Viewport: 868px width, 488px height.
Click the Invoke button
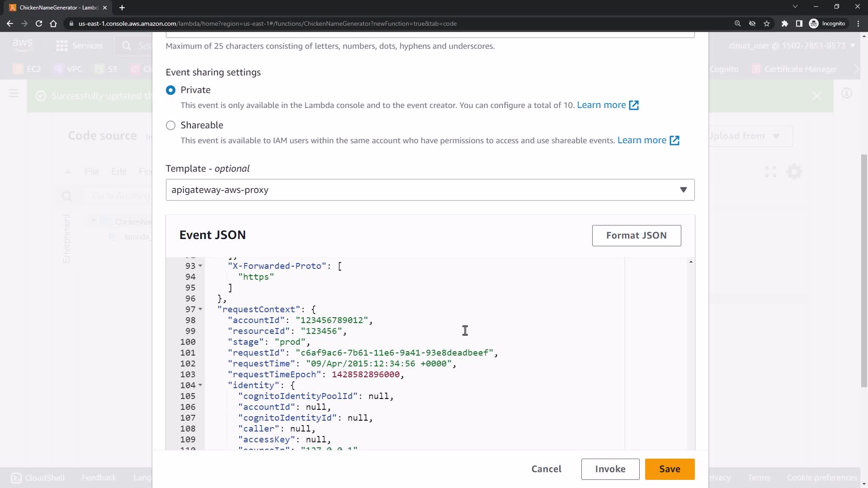point(610,469)
